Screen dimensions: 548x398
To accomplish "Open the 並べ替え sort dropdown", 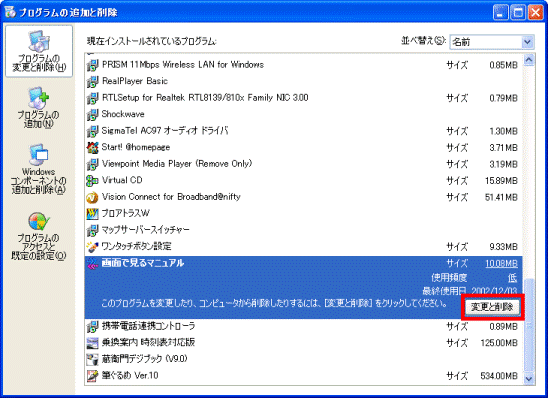I will click(x=492, y=42).
